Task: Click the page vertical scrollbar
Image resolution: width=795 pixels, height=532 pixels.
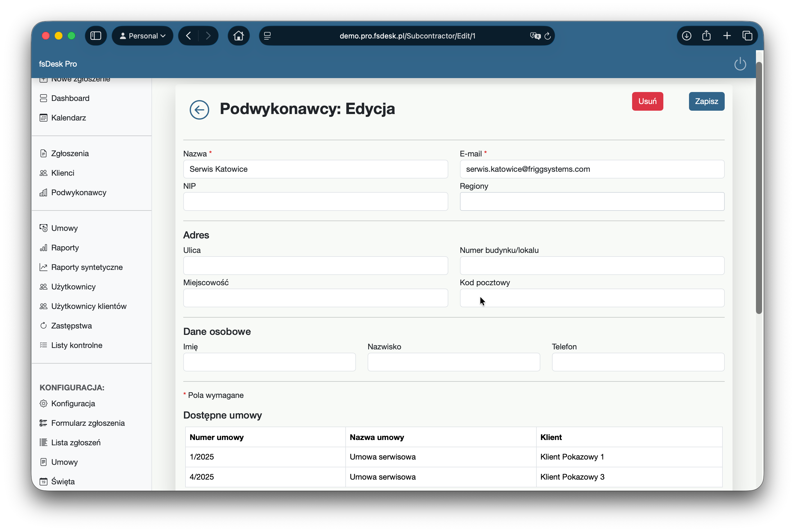Action: (x=759, y=188)
